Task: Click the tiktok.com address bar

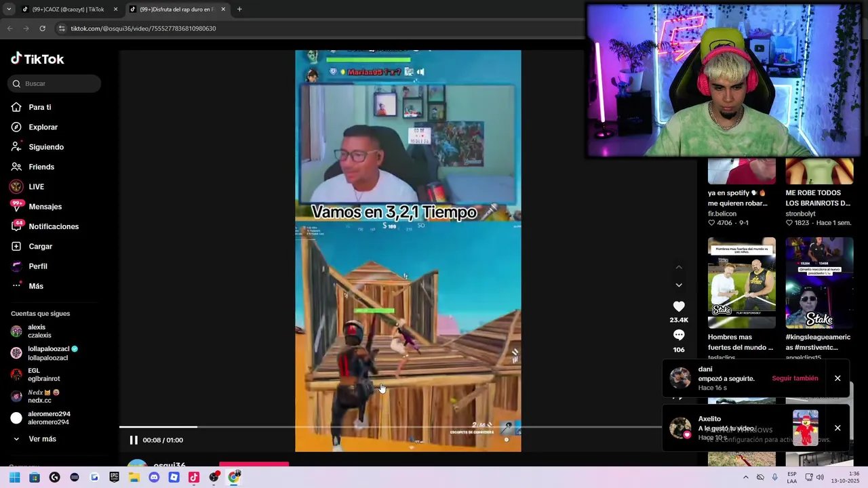Action: (319, 28)
